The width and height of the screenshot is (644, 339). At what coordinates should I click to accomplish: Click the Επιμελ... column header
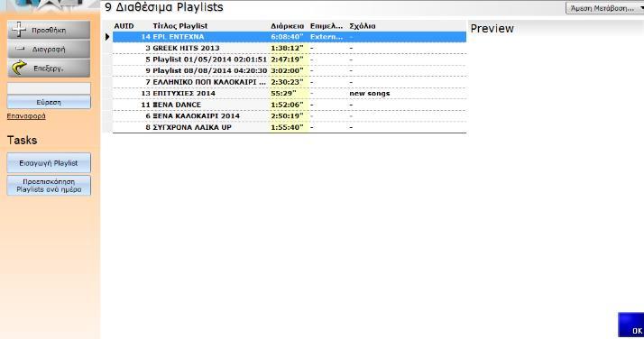click(327, 26)
